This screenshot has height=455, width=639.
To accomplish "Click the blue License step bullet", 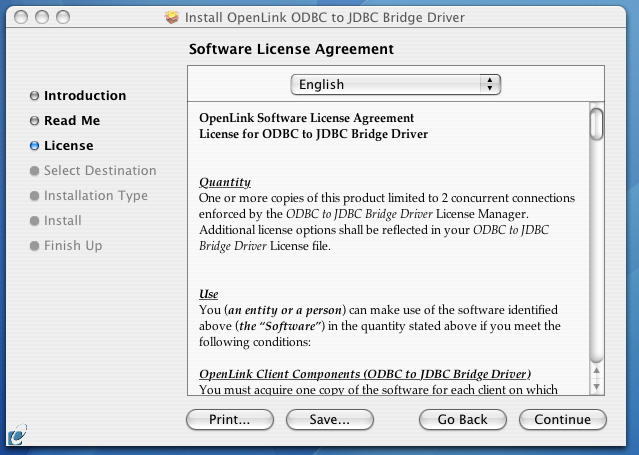I will [35, 146].
